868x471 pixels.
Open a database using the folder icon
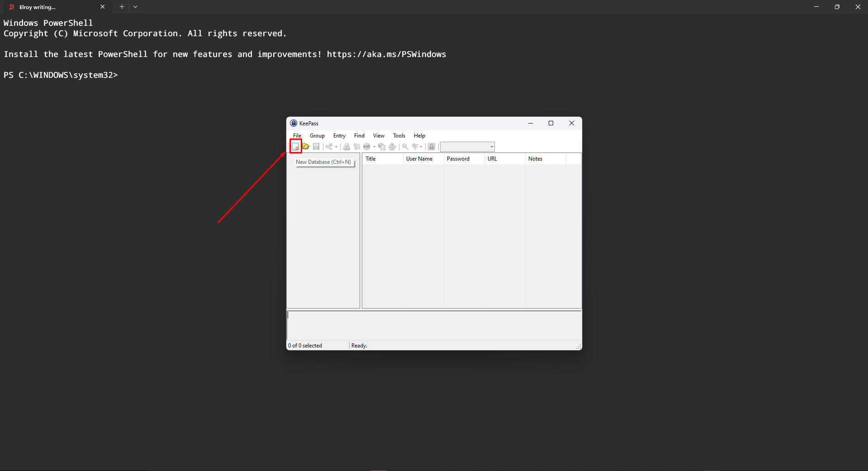coord(306,147)
